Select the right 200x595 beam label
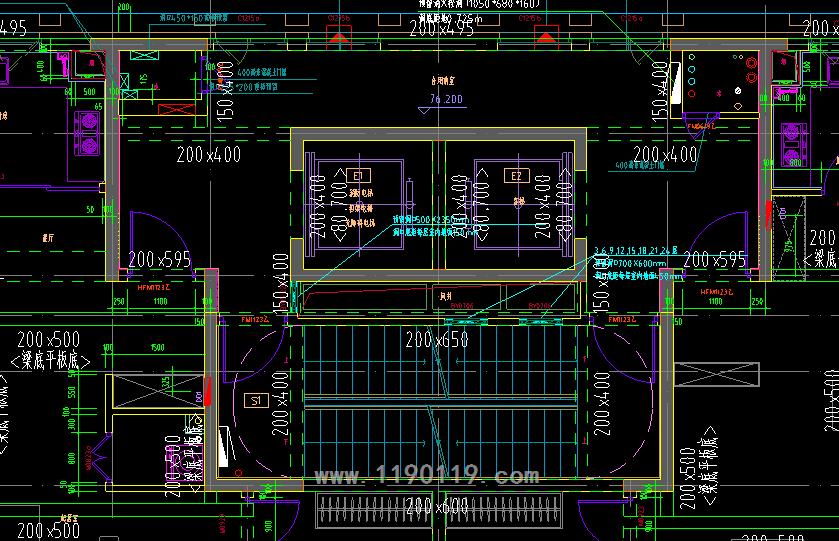The width and height of the screenshot is (839, 541). [x=714, y=260]
